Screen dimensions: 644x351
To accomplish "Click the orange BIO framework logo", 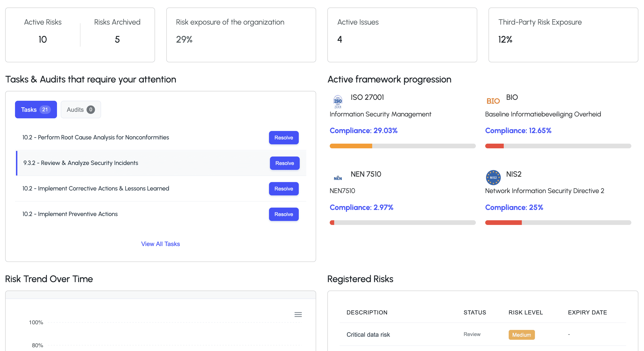I will 493,101.
